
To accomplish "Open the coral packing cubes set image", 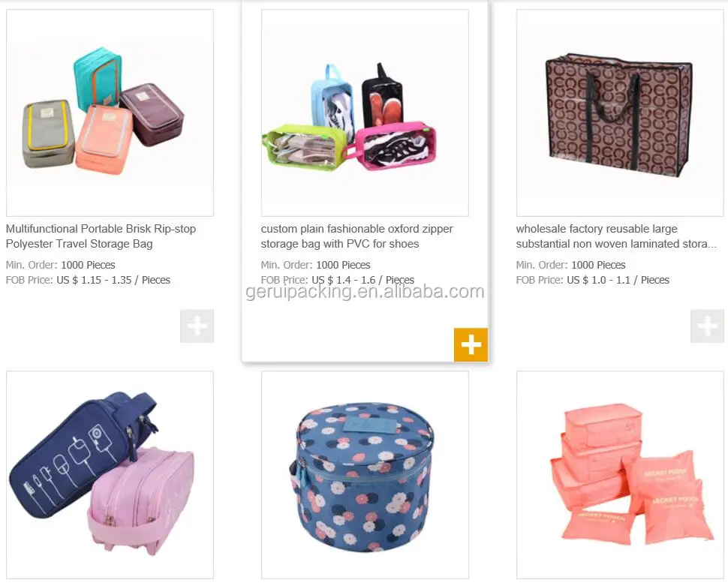I will 620,474.
